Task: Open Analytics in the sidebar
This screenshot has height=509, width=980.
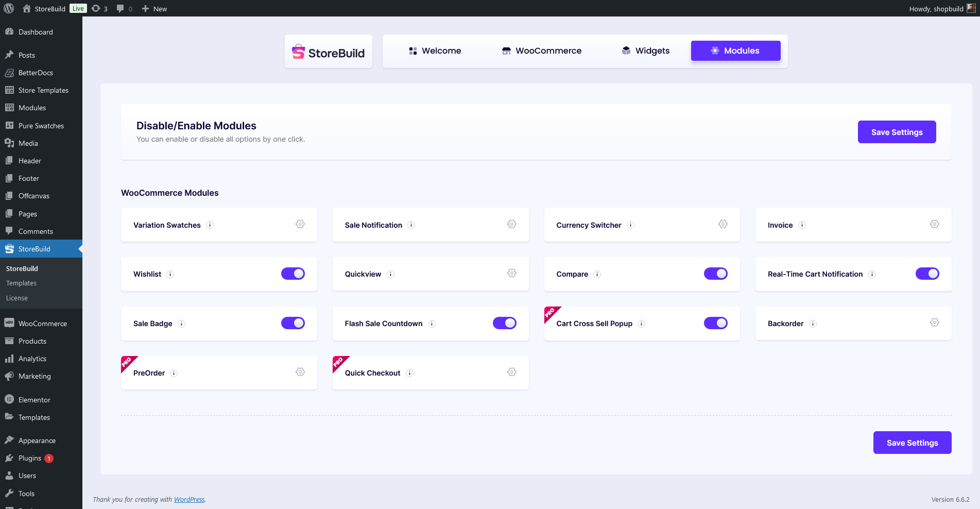Action: [41, 359]
